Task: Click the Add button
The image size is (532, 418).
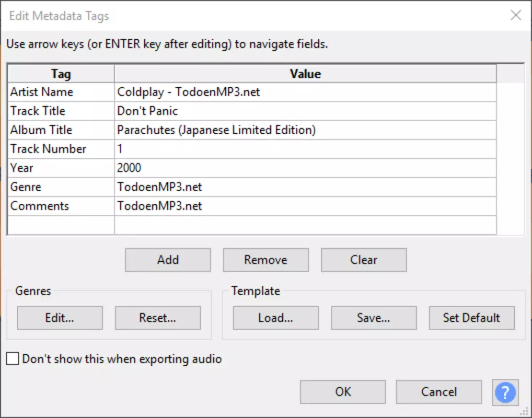Action: point(168,260)
